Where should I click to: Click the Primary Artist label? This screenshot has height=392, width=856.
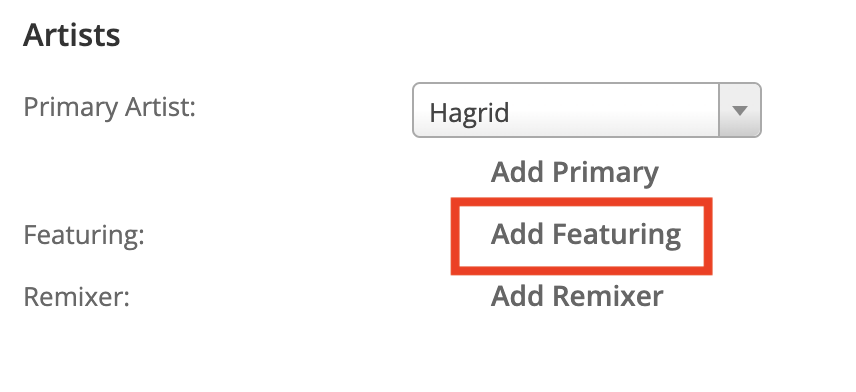click(109, 107)
